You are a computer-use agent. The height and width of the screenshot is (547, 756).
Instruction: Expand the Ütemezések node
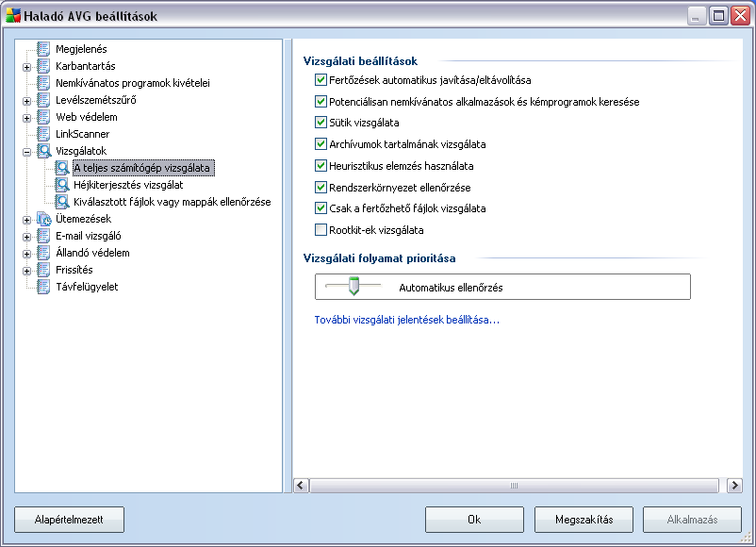click(x=27, y=220)
